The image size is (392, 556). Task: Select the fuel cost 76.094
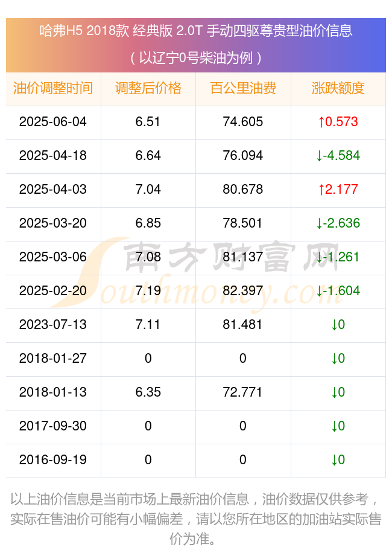point(243,156)
